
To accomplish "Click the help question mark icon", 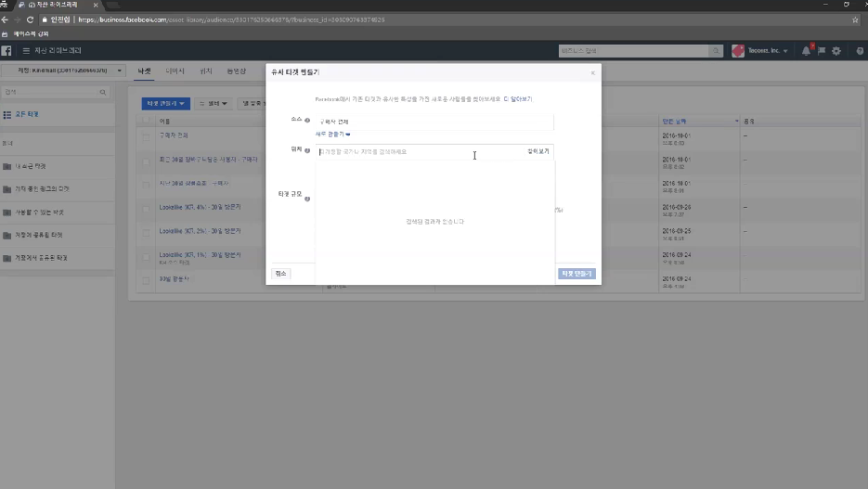I will pos(860,51).
